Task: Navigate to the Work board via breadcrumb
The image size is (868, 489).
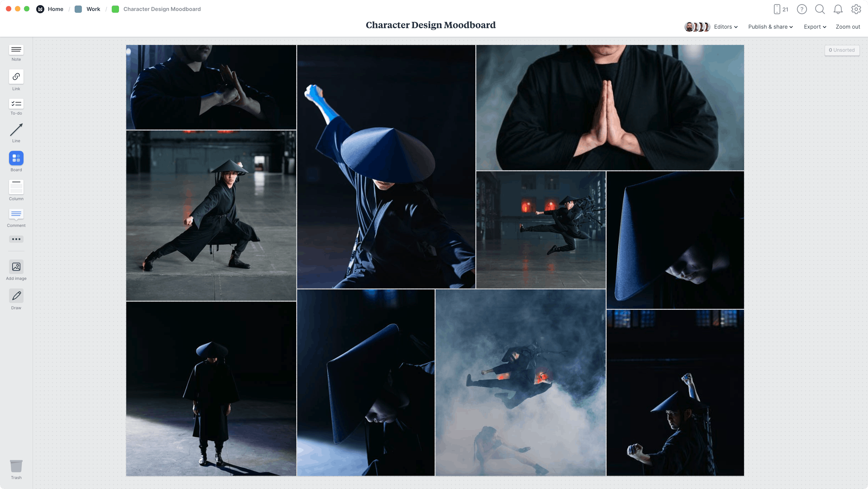Action: tap(93, 9)
